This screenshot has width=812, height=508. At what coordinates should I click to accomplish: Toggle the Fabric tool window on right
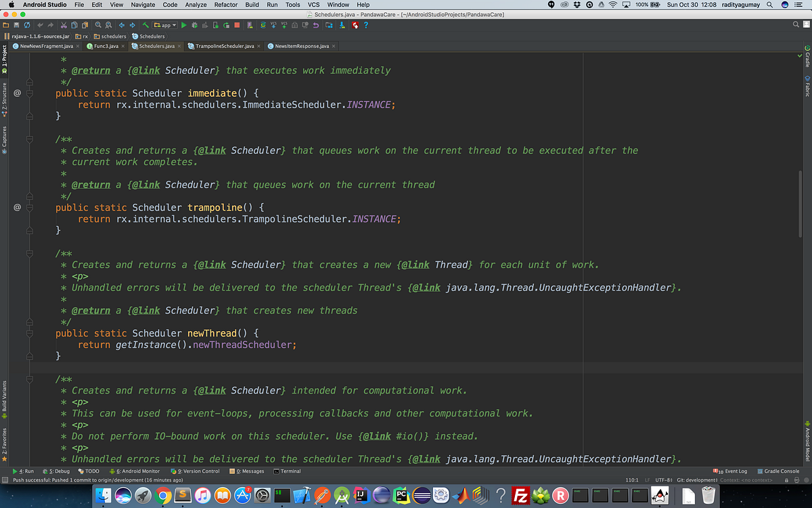point(807,87)
